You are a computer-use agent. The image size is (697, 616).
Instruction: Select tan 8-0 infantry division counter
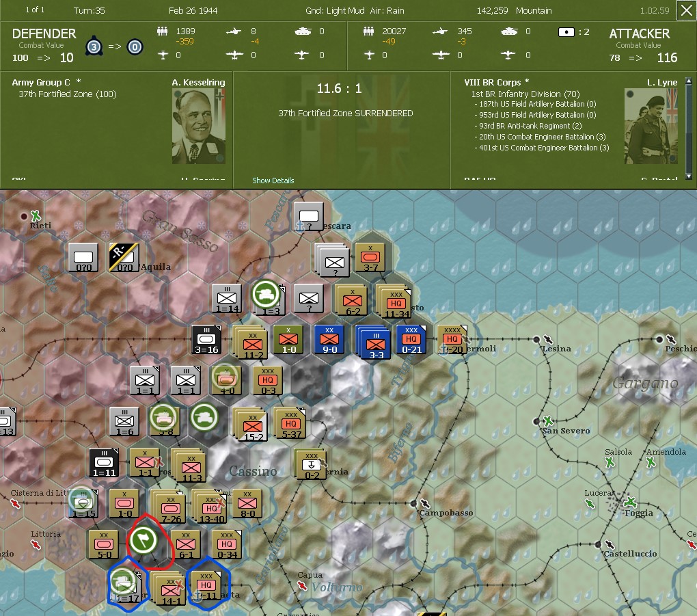[x=247, y=503]
